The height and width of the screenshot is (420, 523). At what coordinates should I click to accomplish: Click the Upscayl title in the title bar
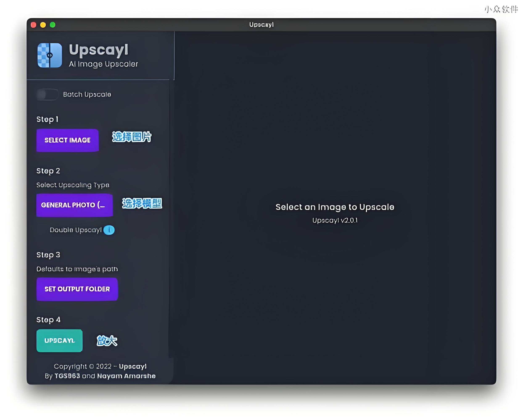click(x=261, y=25)
